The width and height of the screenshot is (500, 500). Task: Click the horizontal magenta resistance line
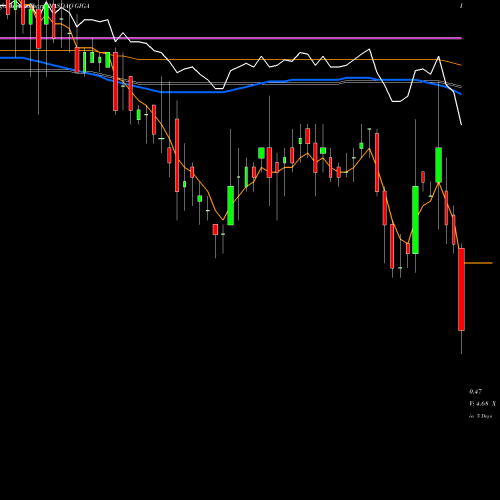[231, 38]
